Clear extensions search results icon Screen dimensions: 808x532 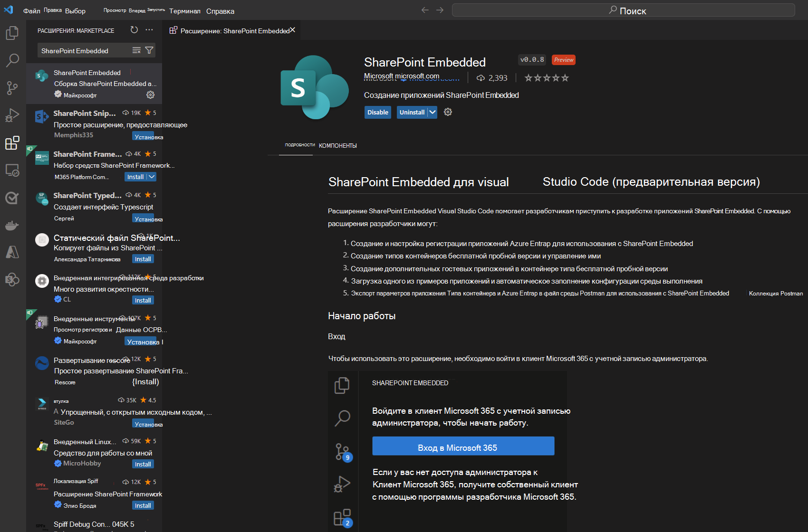(x=136, y=50)
